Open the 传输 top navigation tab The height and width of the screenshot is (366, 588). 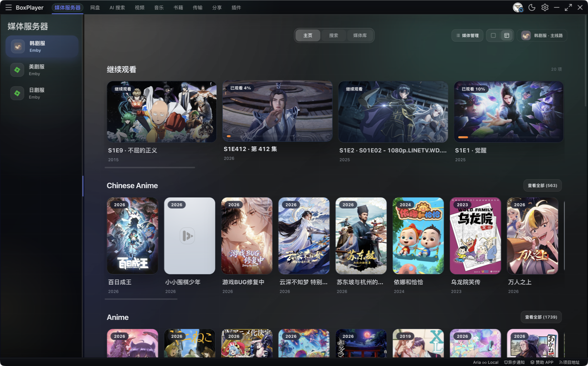197,8
